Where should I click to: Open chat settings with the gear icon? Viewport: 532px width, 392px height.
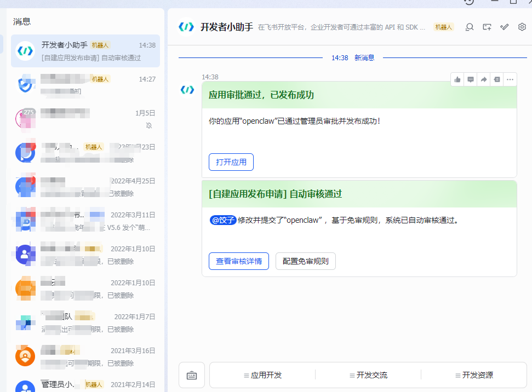tap(522, 27)
